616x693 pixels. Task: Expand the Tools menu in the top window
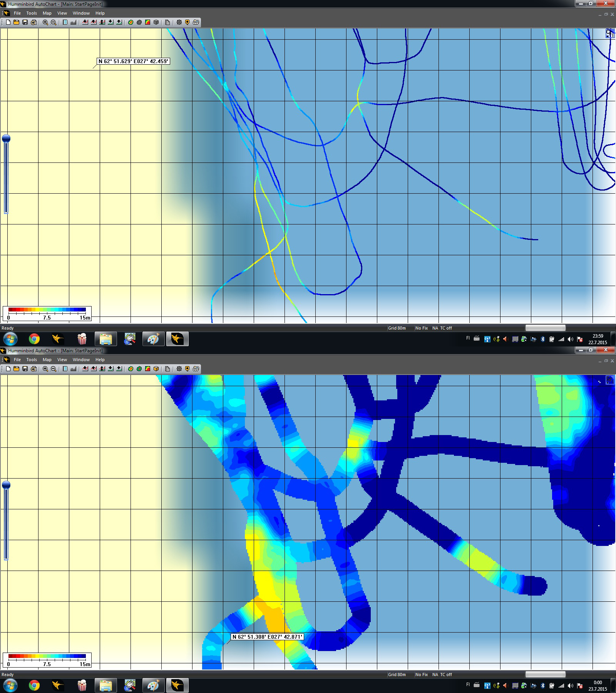(32, 13)
